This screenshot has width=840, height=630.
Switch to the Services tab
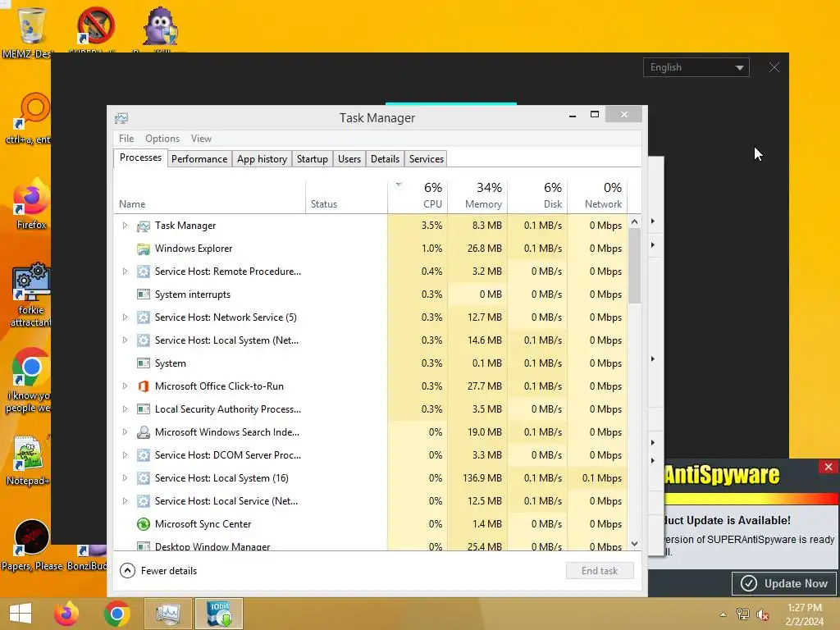[x=427, y=159]
